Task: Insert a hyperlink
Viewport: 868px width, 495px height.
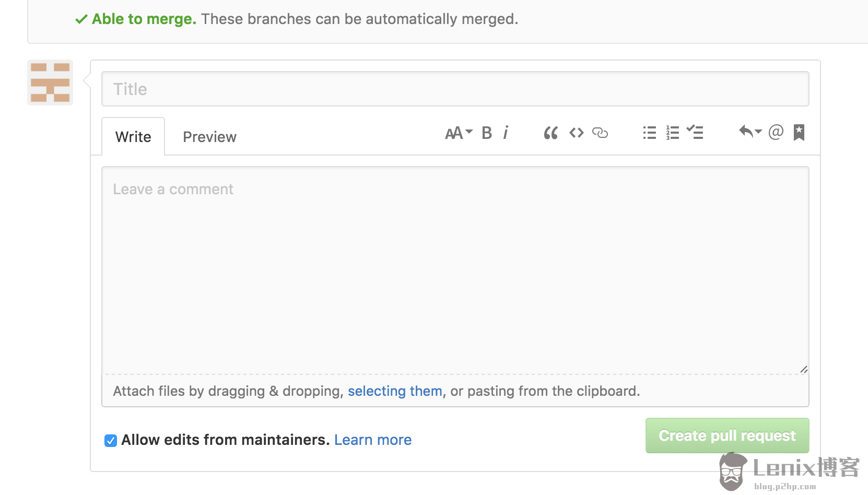Action: click(x=600, y=133)
